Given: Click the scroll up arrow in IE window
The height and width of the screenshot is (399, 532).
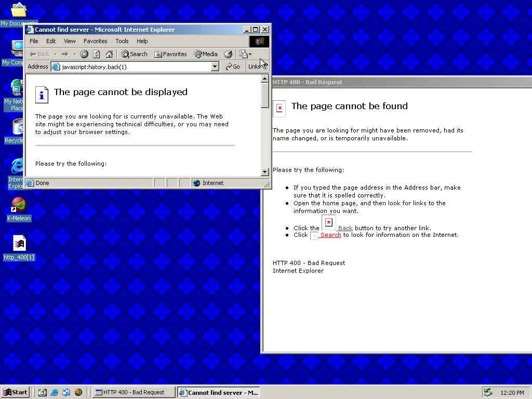Looking at the screenshot, I should (264, 79).
